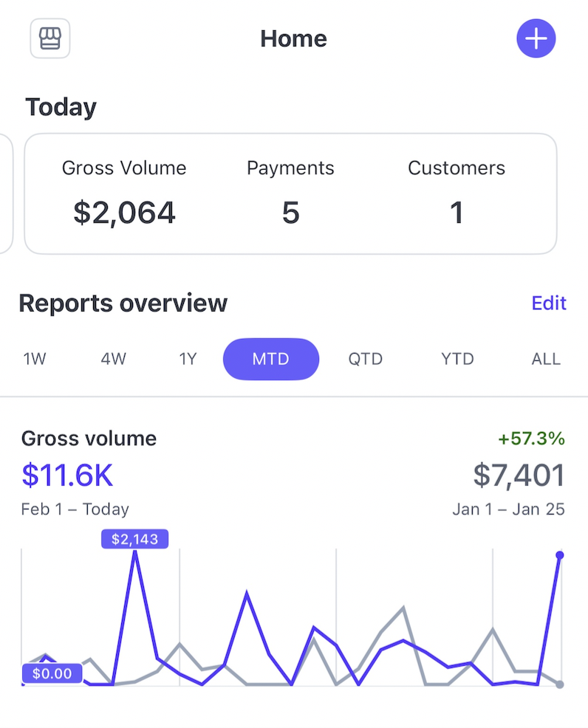
Task: Tap the Reports overview heading
Action: click(123, 303)
